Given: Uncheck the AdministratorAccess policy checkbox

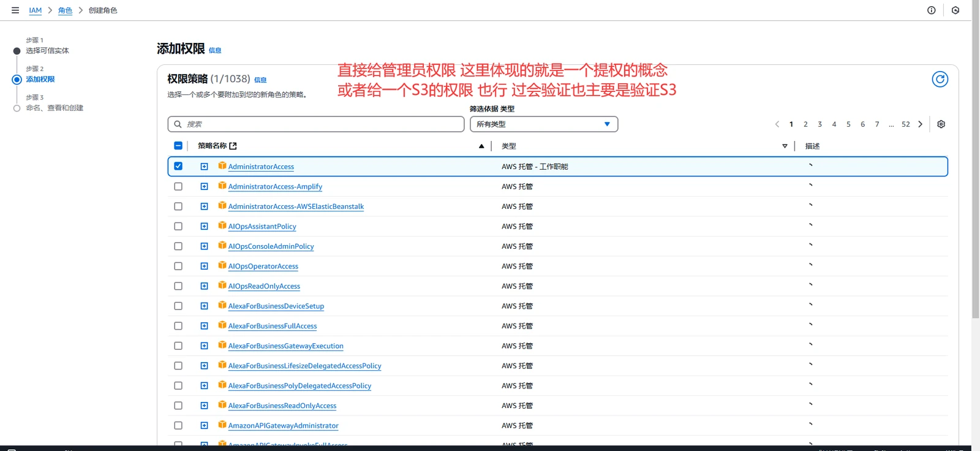Looking at the screenshot, I should click(178, 166).
